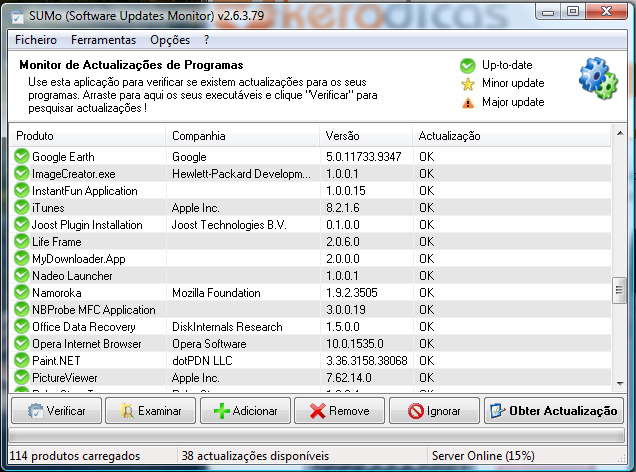Click the blue and green gears logo

pyautogui.click(x=598, y=79)
